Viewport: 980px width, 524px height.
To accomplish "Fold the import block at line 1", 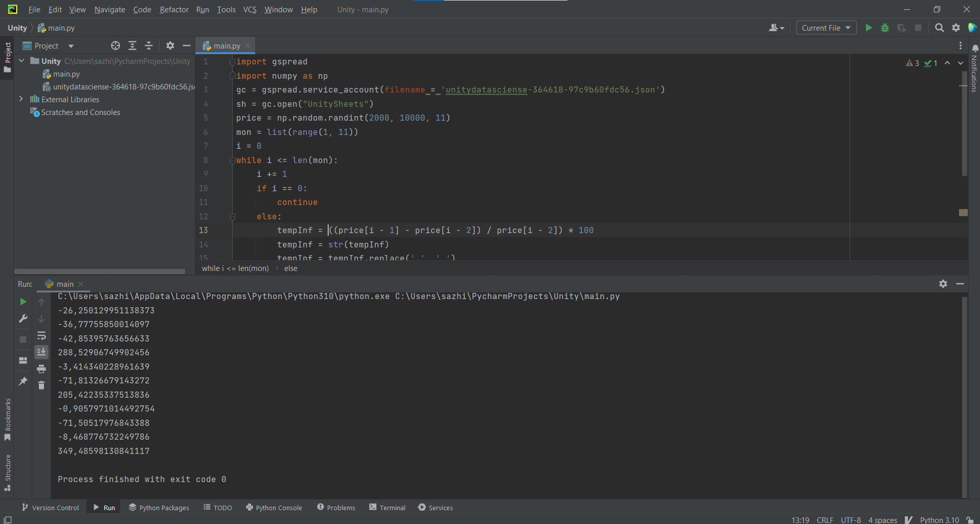I will click(232, 61).
